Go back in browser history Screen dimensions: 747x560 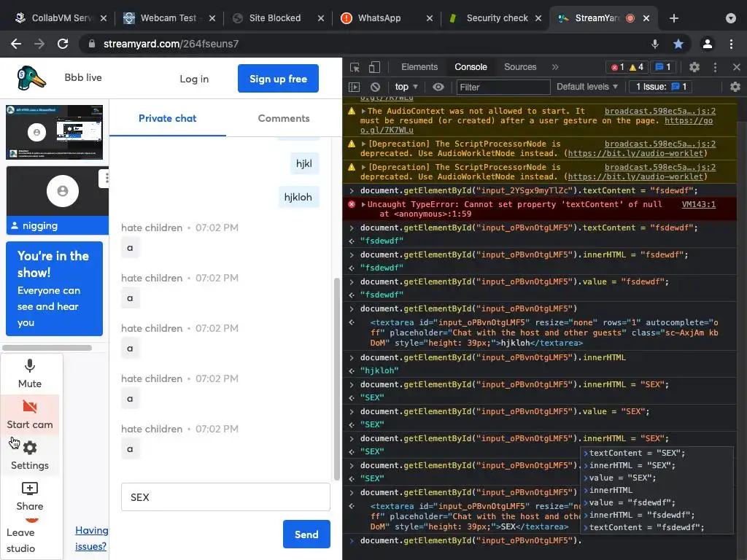[16, 44]
